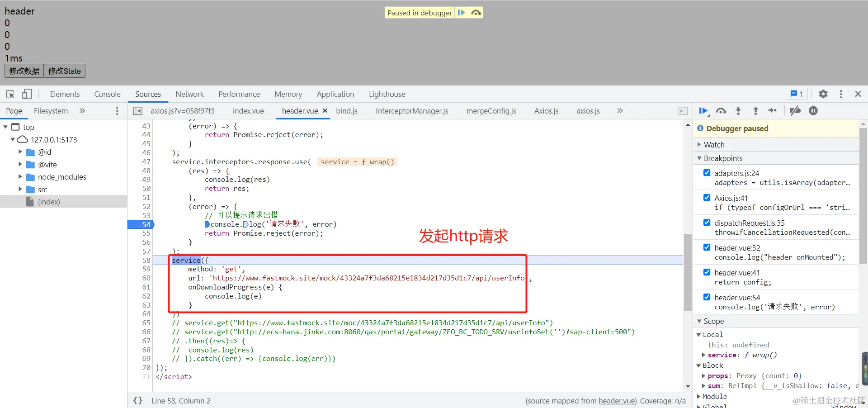Show more navigator tabs chevron
Image resolution: width=868 pixels, height=408 pixels.
[82, 111]
